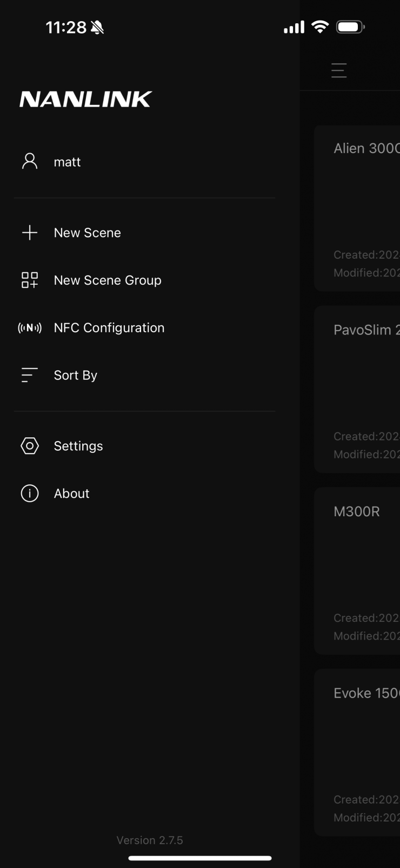Tap the Settings hexagon icon
This screenshot has width=400, height=868.
pyautogui.click(x=30, y=446)
